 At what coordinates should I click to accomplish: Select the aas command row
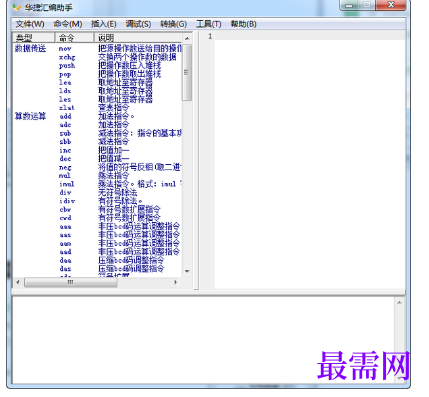click(x=97, y=235)
